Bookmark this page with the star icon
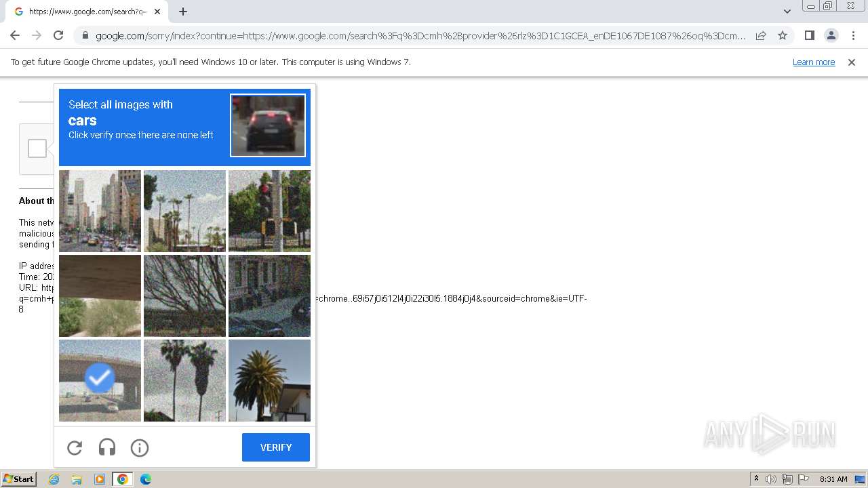Viewport: 868px width, 488px height. coord(783,35)
